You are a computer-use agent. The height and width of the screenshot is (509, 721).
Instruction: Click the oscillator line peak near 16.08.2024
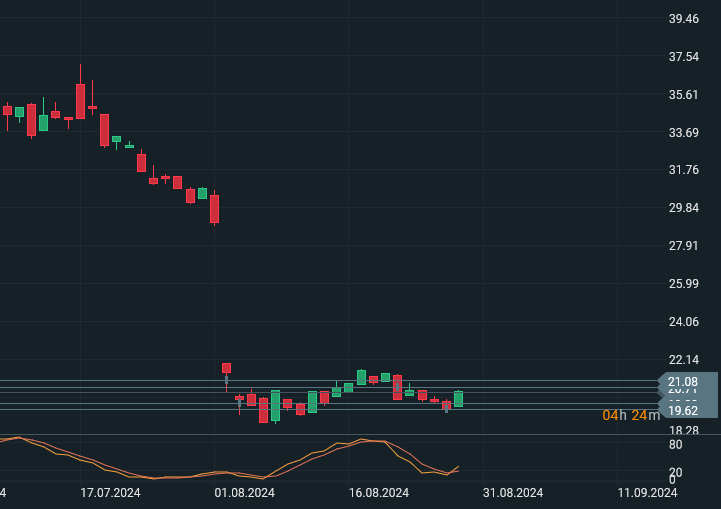coord(370,440)
